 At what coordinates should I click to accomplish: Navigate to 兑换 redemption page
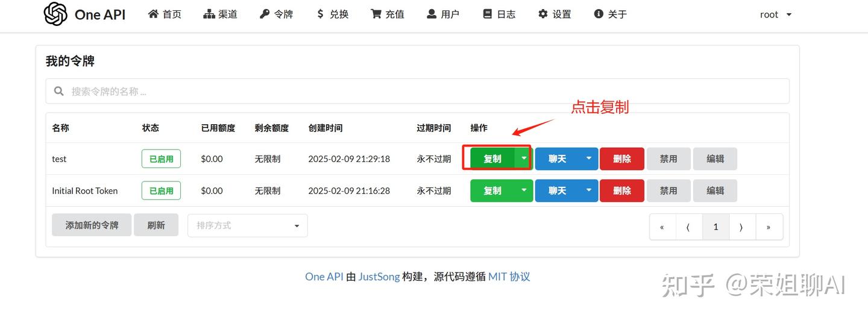coord(332,14)
